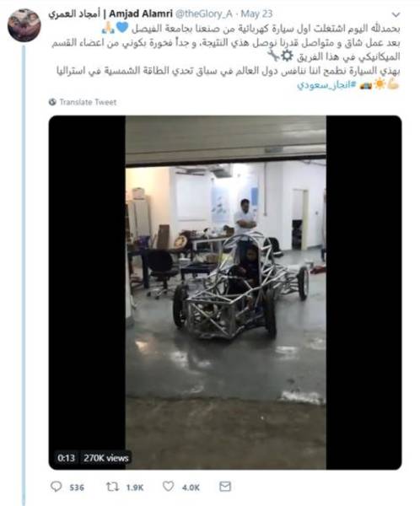Expand the tweet options chevron

(x=396, y=15)
